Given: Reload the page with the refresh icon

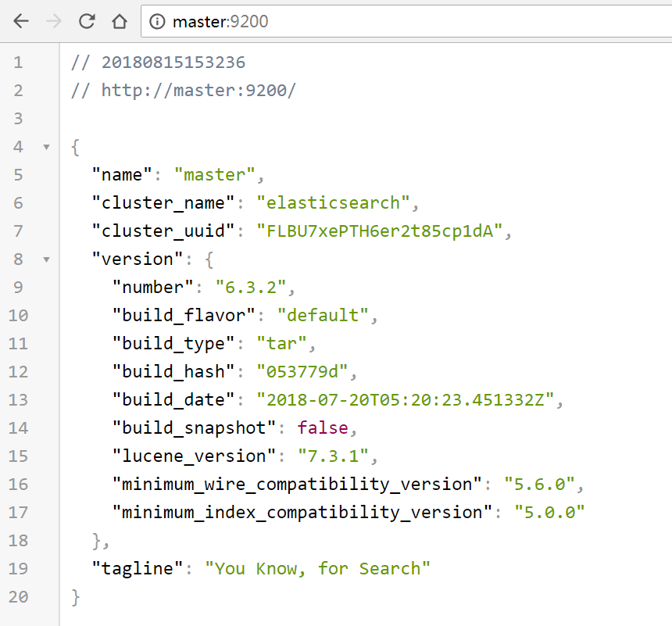Looking at the screenshot, I should (87, 21).
